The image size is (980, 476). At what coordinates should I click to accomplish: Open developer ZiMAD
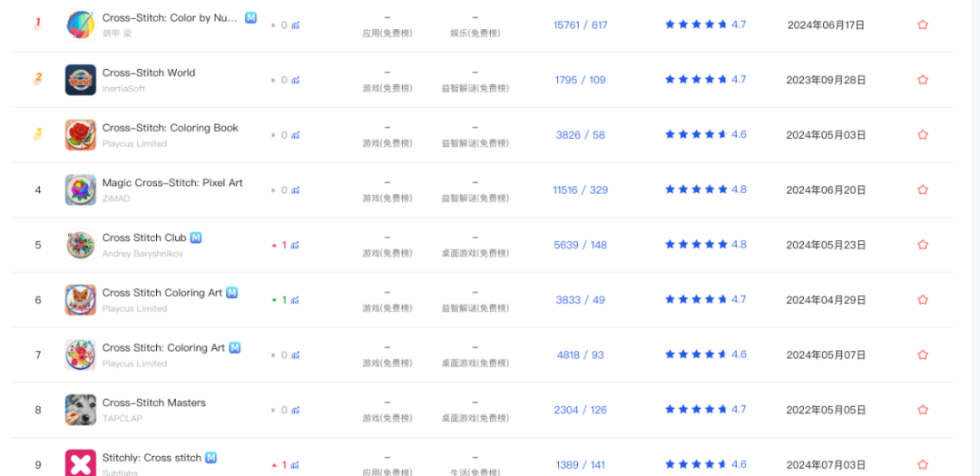point(116,199)
